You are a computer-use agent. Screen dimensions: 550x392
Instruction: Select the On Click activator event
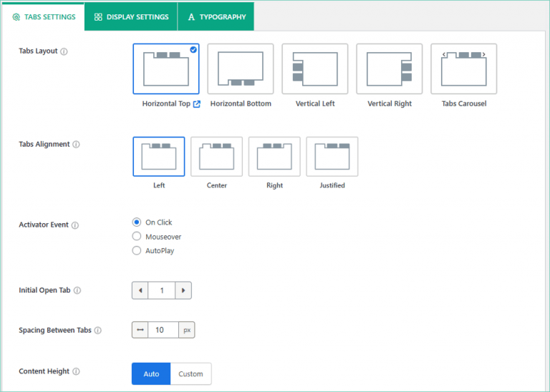point(137,222)
